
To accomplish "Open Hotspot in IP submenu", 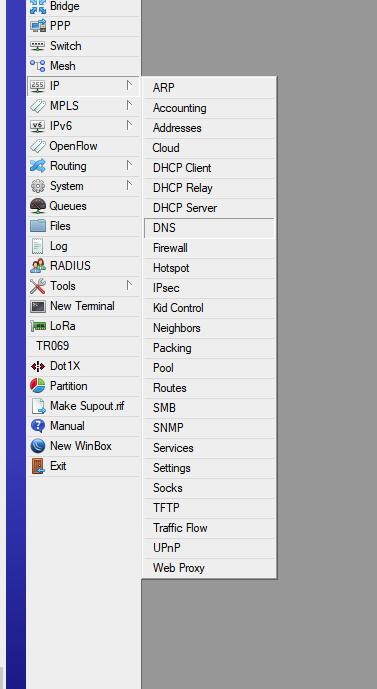I will tap(209, 268).
